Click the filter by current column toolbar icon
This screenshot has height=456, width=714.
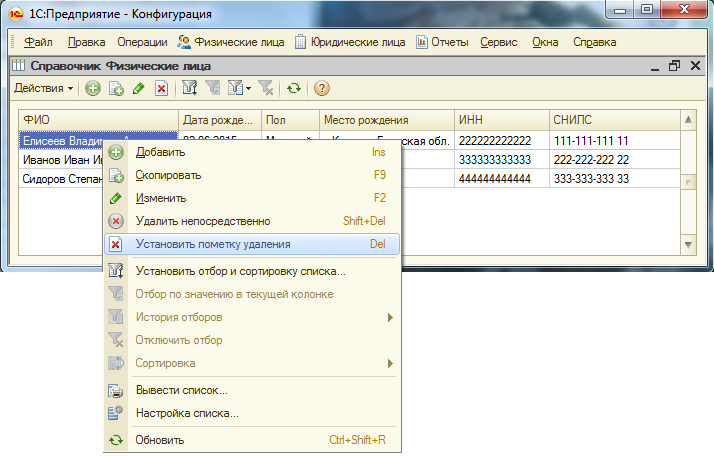[212, 88]
